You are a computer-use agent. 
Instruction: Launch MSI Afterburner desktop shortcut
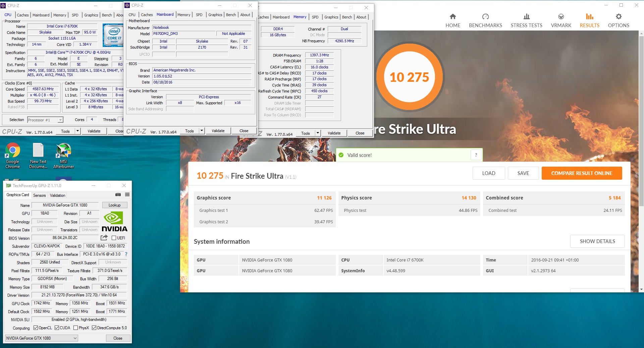[x=63, y=156]
